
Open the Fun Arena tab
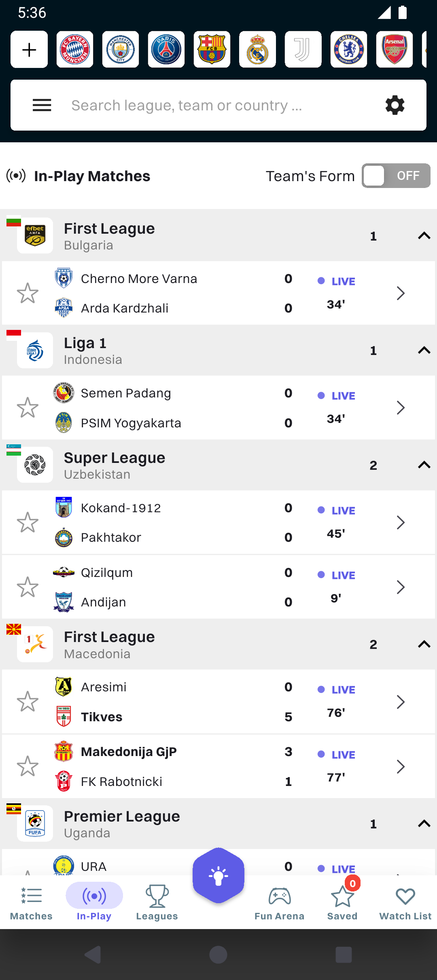pos(280,902)
